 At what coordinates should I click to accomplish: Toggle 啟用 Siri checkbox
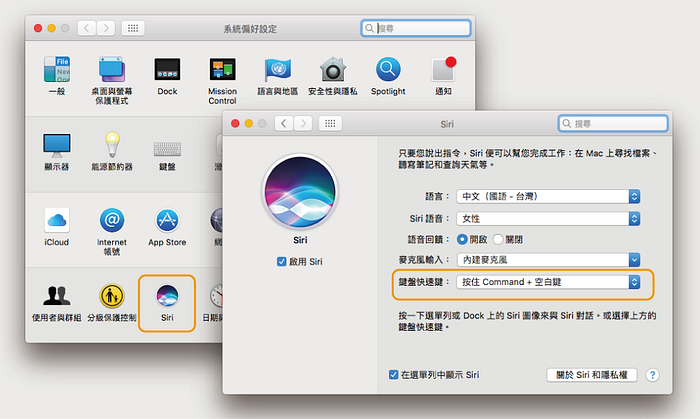(282, 262)
